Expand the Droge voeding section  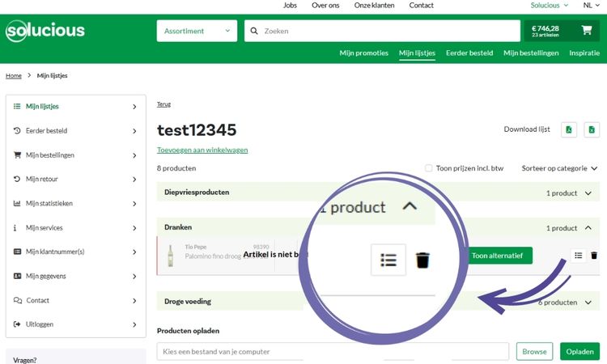[x=588, y=302]
